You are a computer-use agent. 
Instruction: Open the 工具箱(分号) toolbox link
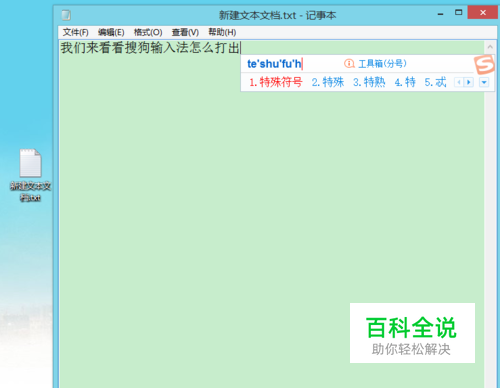(382, 63)
